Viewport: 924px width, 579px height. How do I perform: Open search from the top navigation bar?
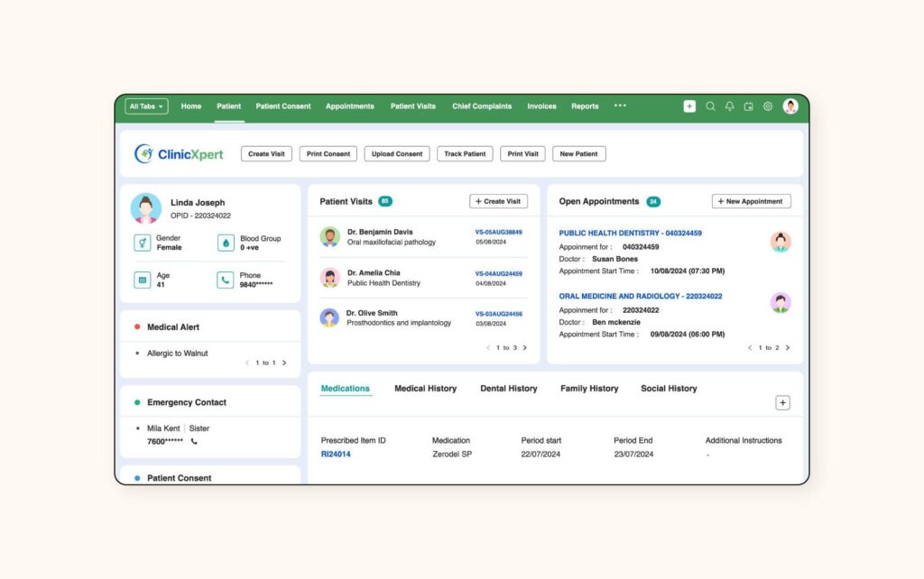pos(710,106)
